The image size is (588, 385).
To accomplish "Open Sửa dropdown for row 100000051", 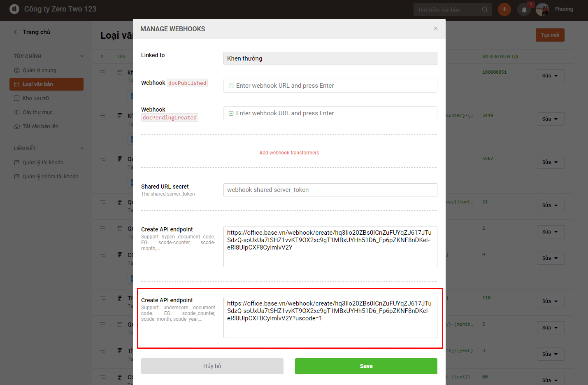I will [551, 76].
